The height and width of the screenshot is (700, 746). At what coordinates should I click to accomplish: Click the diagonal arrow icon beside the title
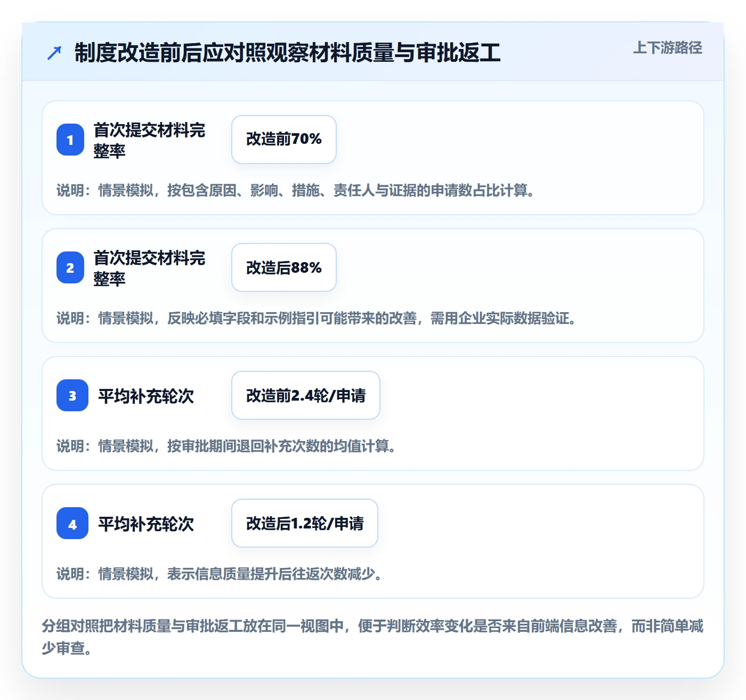pyautogui.click(x=54, y=53)
